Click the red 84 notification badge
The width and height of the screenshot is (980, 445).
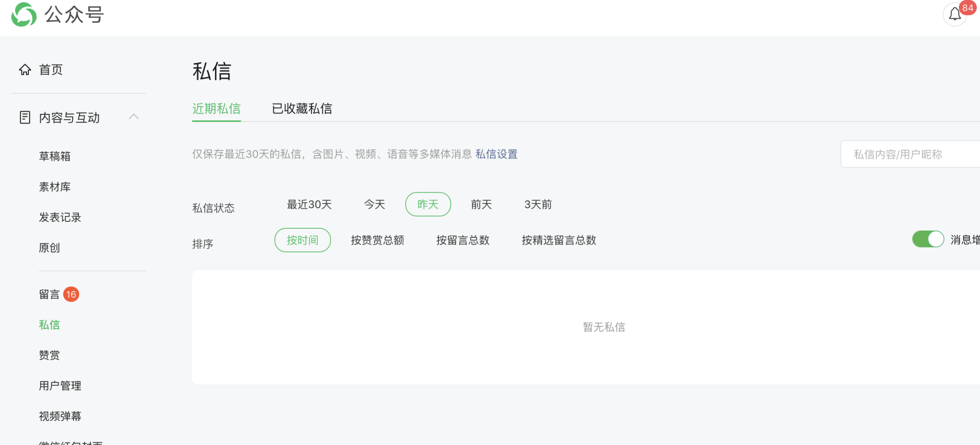[967, 8]
